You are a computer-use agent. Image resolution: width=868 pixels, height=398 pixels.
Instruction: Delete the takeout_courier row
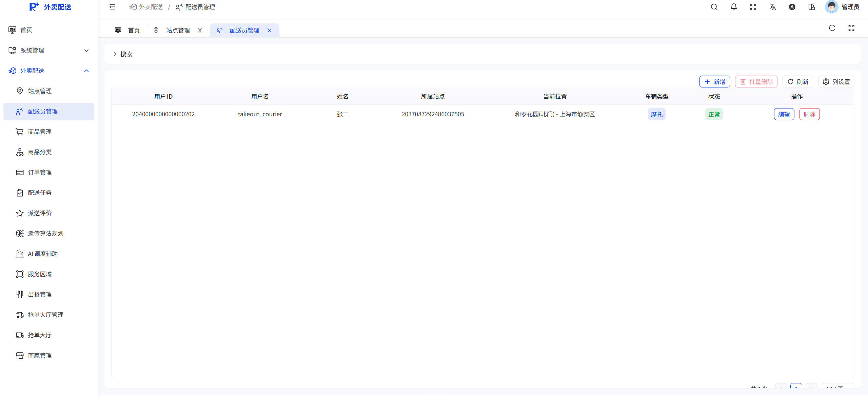(809, 114)
